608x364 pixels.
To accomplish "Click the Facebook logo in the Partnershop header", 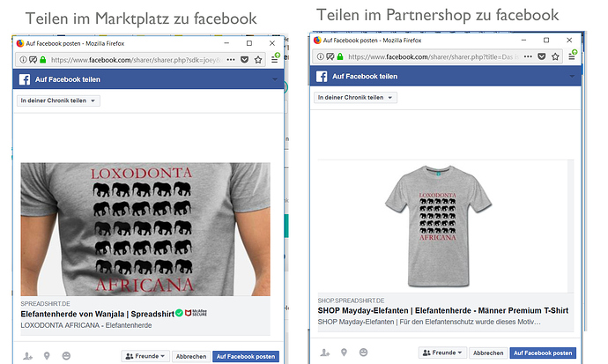I will coord(322,77).
